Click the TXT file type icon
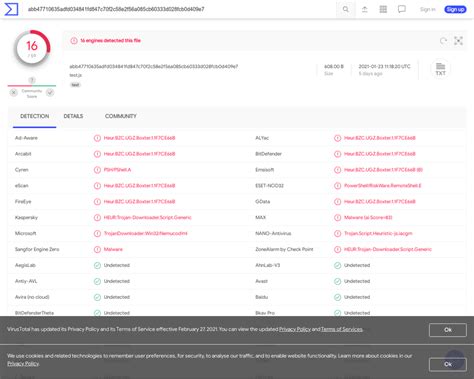 point(440,69)
